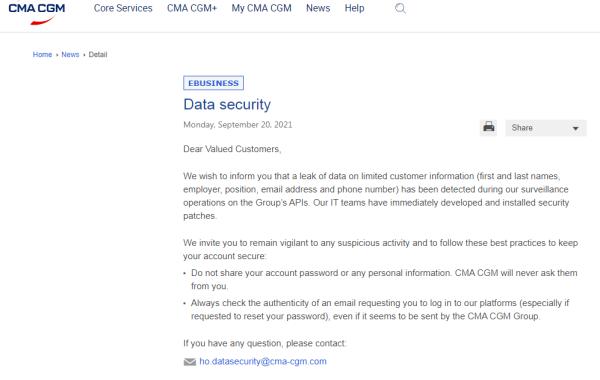Open the Share menu label
The height and width of the screenshot is (380, 600).
522,128
